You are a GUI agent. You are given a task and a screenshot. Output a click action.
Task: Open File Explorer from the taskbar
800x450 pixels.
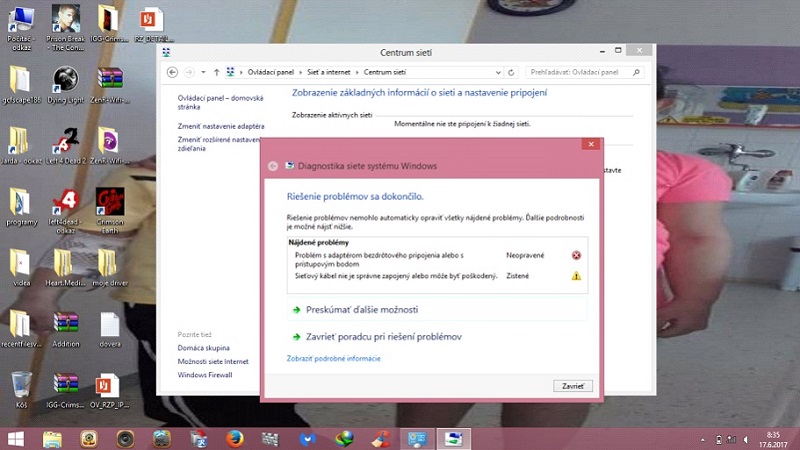click(52, 438)
